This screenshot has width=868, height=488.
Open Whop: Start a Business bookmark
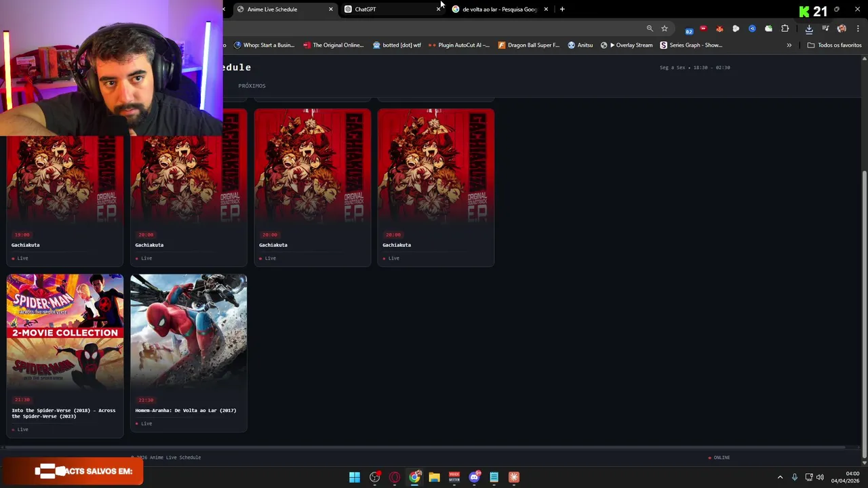(264, 45)
